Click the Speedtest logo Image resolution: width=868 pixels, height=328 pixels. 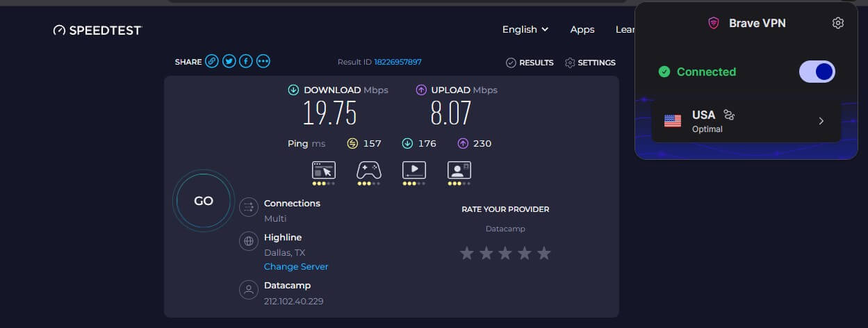click(x=97, y=30)
